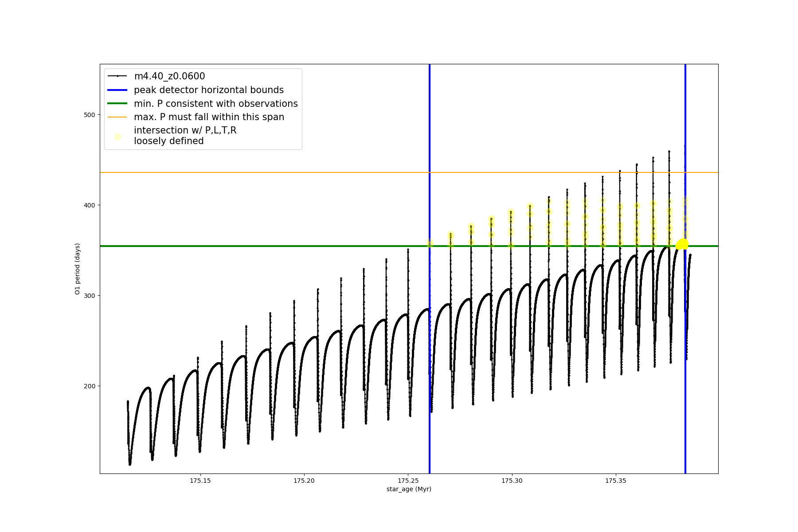This screenshot has height=532, width=798.
Task: Click the 200 y-axis tick label
Action: click(x=90, y=386)
